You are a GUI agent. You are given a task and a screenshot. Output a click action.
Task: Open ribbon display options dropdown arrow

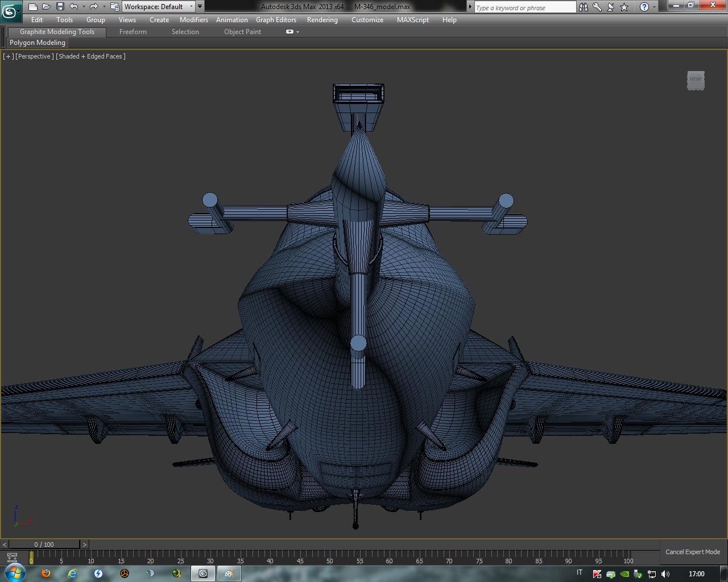click(x=297, y=32)
